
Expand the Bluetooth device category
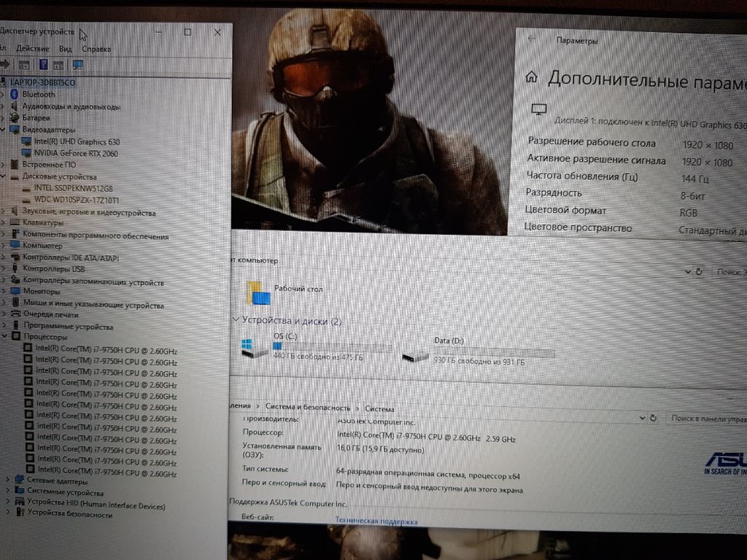pyautogui.click(x=6, y=94)
